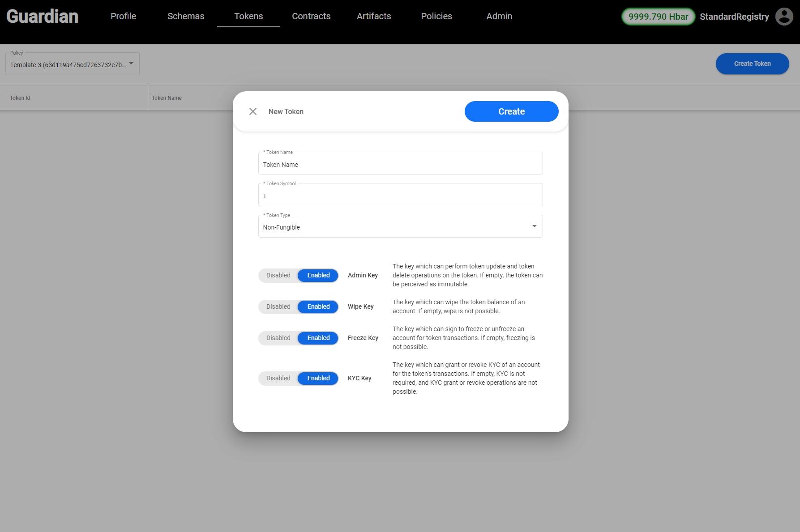Open the Policies tab
Screen dimensions: 800x532
point(436,17)
